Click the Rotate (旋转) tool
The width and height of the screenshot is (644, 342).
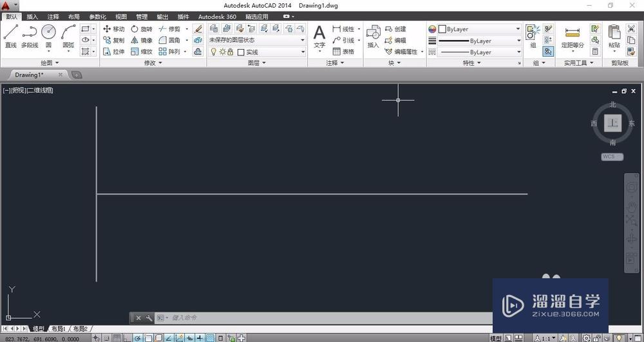click(141, 29)
